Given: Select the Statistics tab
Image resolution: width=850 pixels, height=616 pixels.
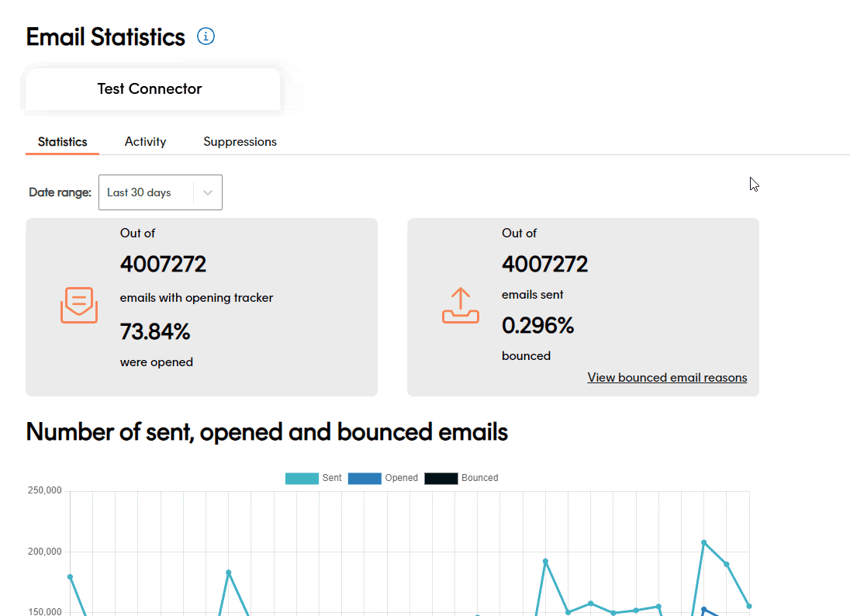Looking at the screenshot, I should click(62, 141).
